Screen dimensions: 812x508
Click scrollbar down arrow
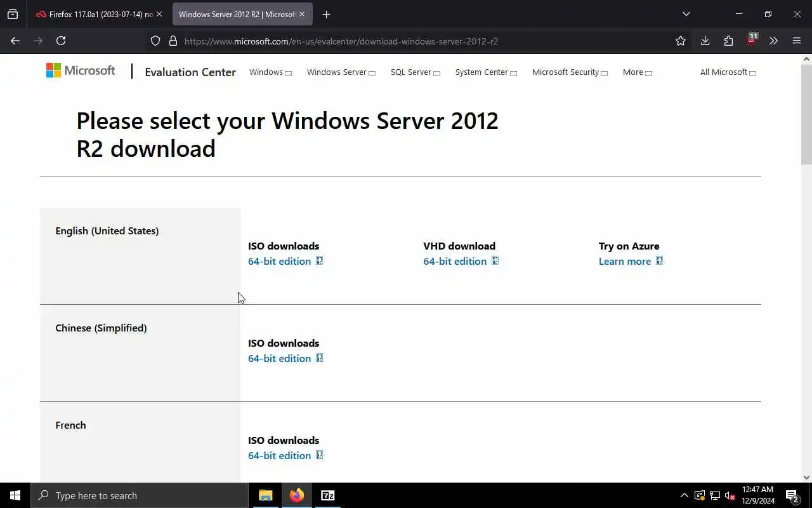coord(806,478)
